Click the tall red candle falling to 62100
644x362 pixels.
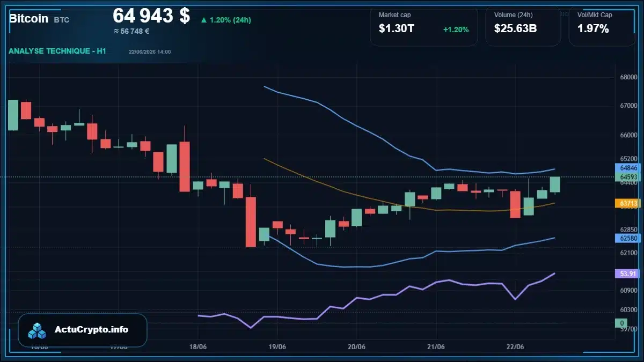coord(251,222)
